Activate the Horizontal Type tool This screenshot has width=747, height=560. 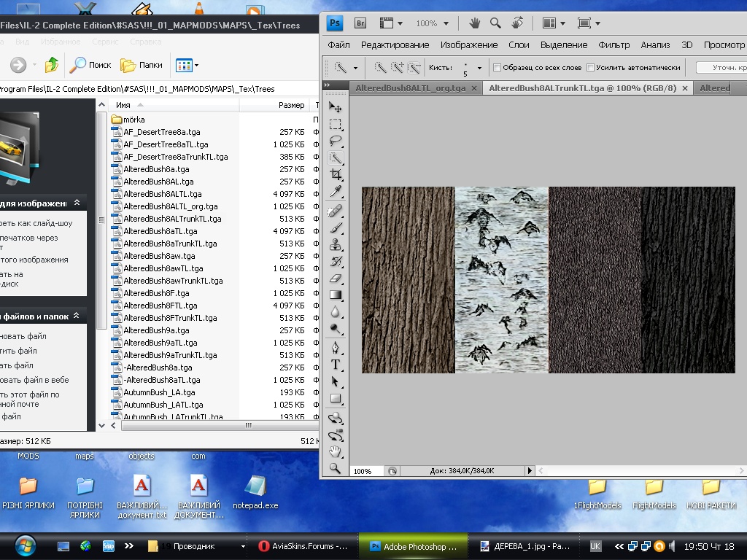click(x=336, y=364)
